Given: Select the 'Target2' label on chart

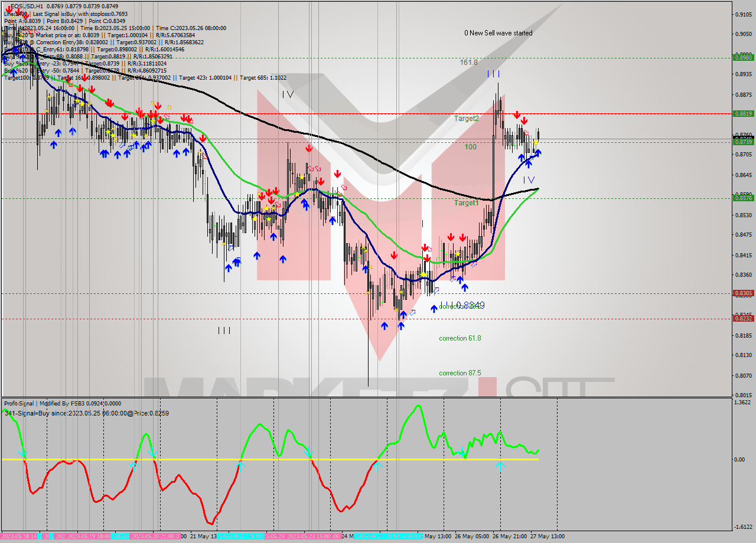Looking at the screenshot, I should tap(466, 118).
